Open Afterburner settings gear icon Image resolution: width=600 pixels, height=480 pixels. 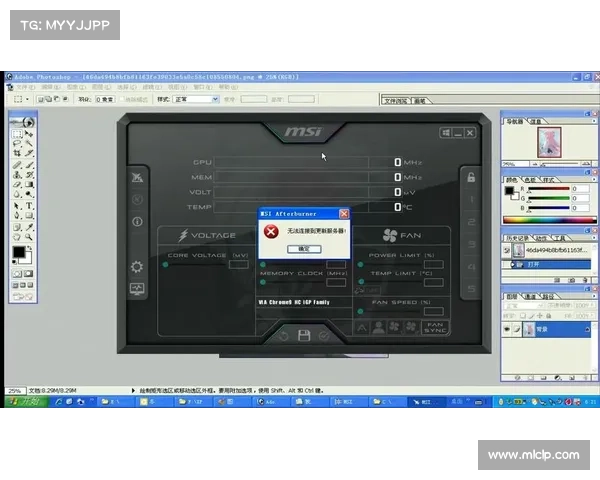click(137, 266)
